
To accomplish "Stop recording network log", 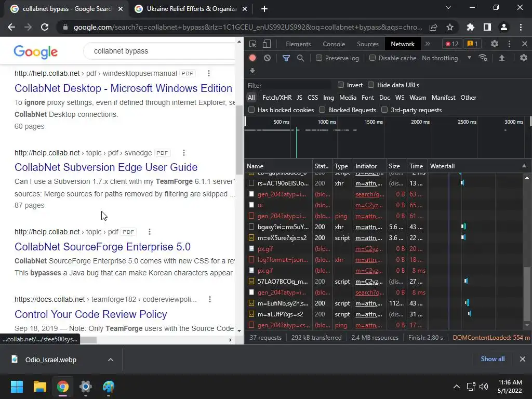I will tap(252, 58).
